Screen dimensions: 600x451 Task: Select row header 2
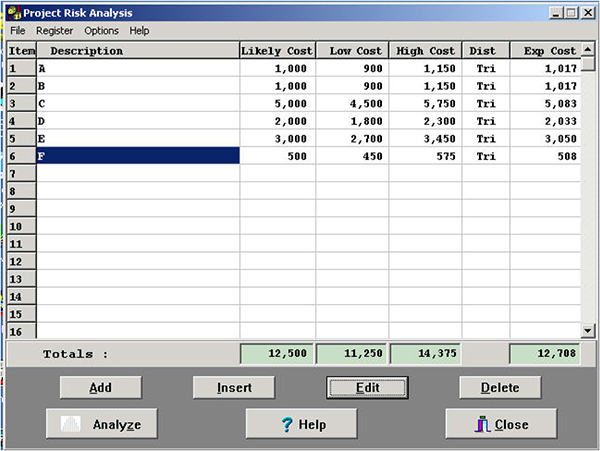tap(22, 86)
